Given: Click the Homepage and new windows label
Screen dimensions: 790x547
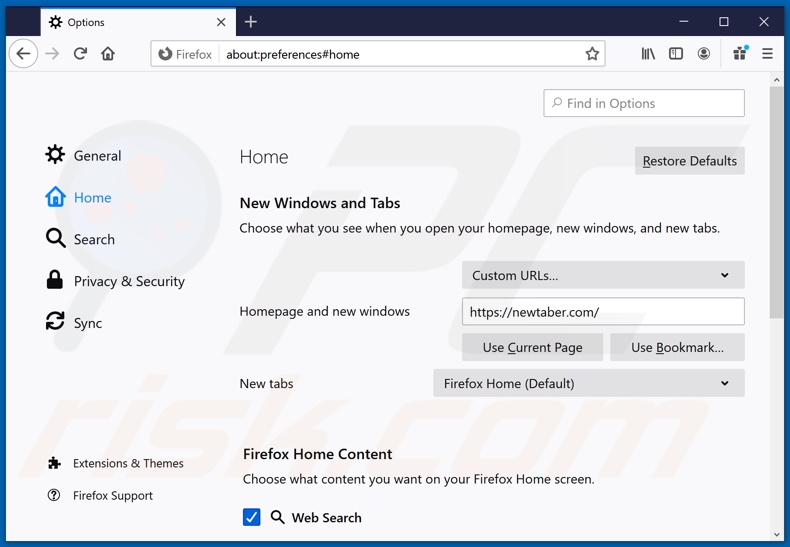Looking at the screenshot, I should [x=324, y=311].
